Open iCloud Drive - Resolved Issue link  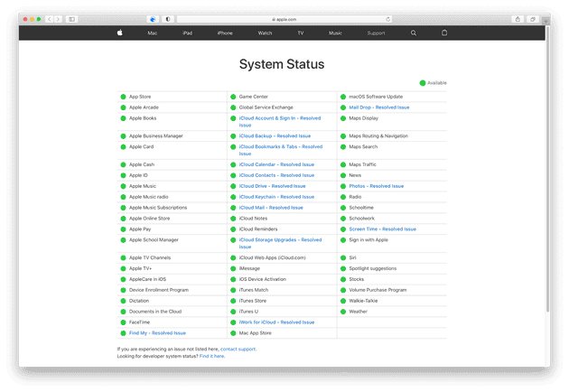272,186
